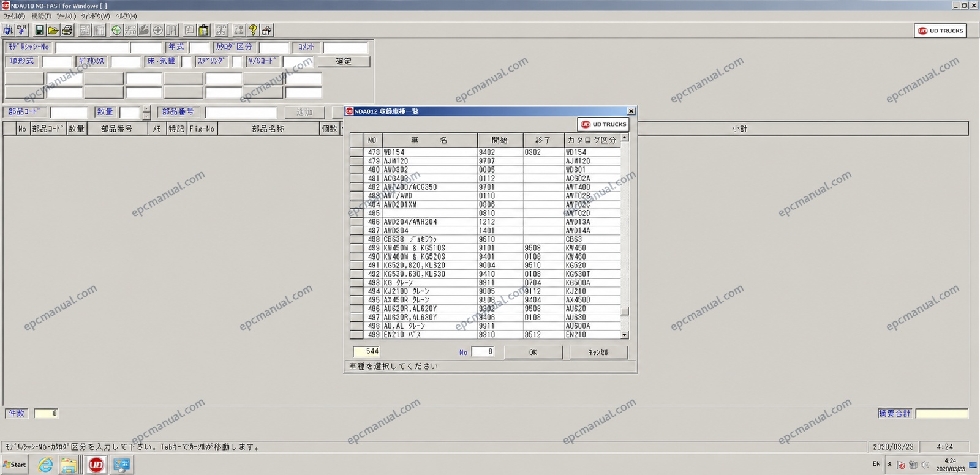The width and height of the screenshot is (980, 475).
Task: Click the 年式 input field
Action: tap(200, 47)
